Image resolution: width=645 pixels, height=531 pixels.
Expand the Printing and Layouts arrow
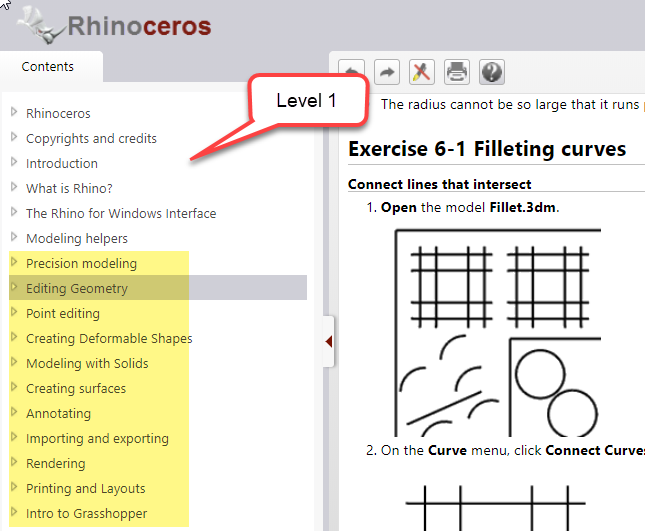(14, 487)
